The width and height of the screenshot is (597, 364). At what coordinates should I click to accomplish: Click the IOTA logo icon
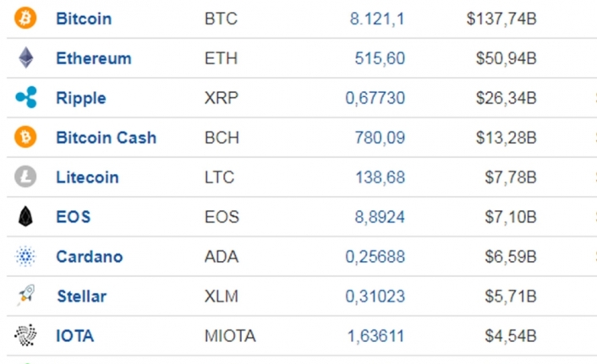click(x=25, y=335)
